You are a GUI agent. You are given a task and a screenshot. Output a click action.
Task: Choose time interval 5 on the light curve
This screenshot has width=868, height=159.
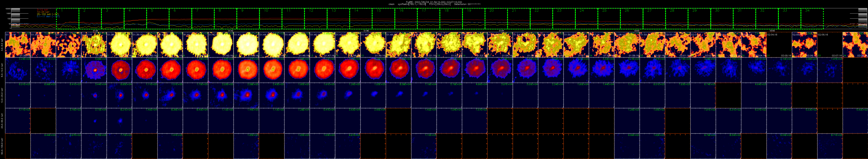[158, 19]
